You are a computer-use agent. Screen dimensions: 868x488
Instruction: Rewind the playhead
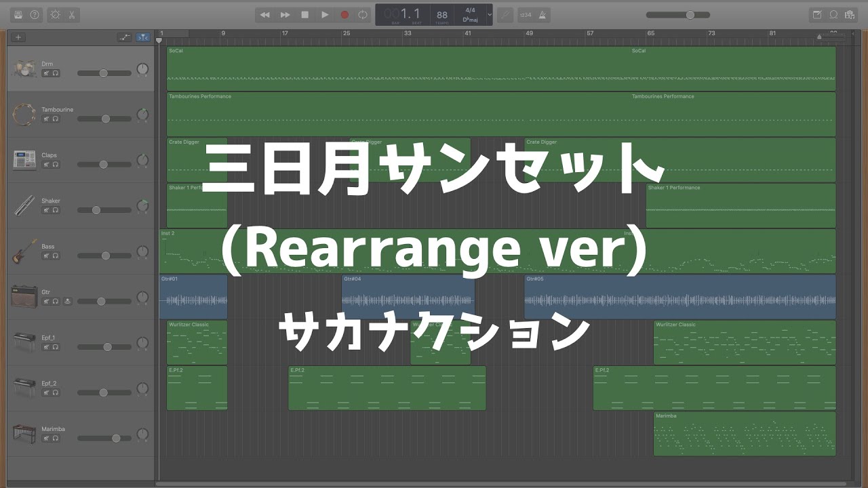(x=265, y=14)
